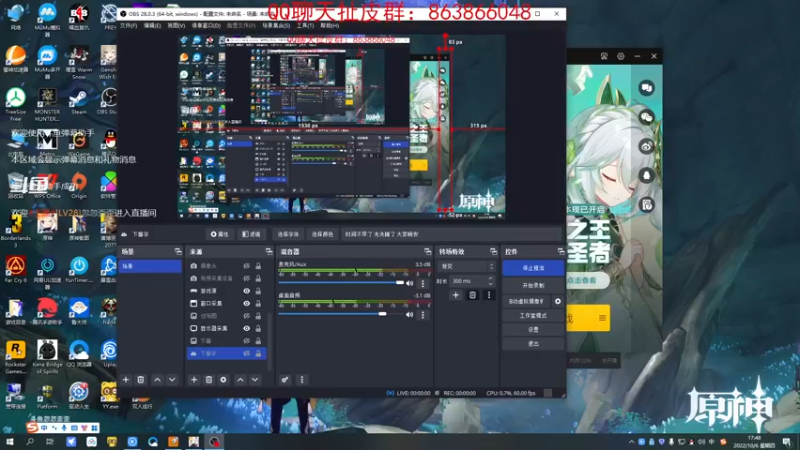Click the 选择字体 select font button
Screen dimensions: 800x450
click(x=288, y=234)
